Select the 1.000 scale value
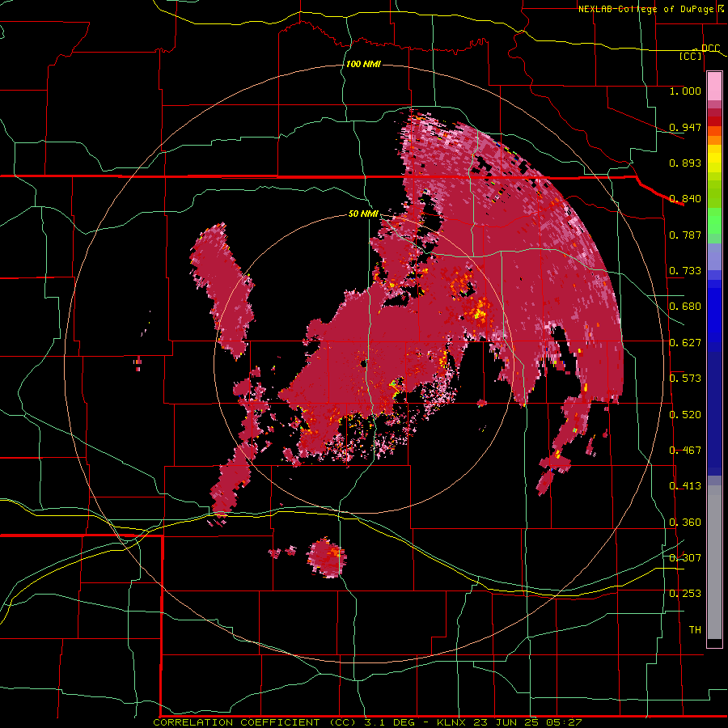Viewport: 728px width, 728px height. [x=685, y=91]
